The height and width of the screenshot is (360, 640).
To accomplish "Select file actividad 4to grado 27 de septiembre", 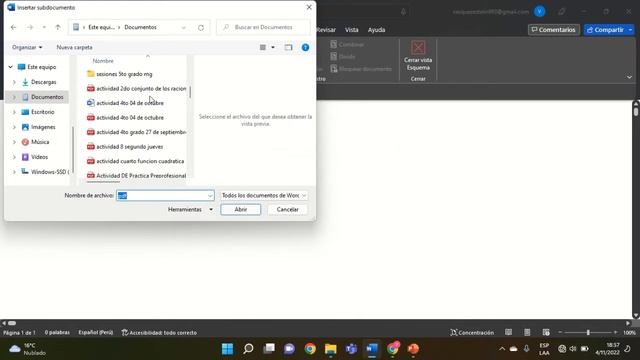I will pos(136,132).
